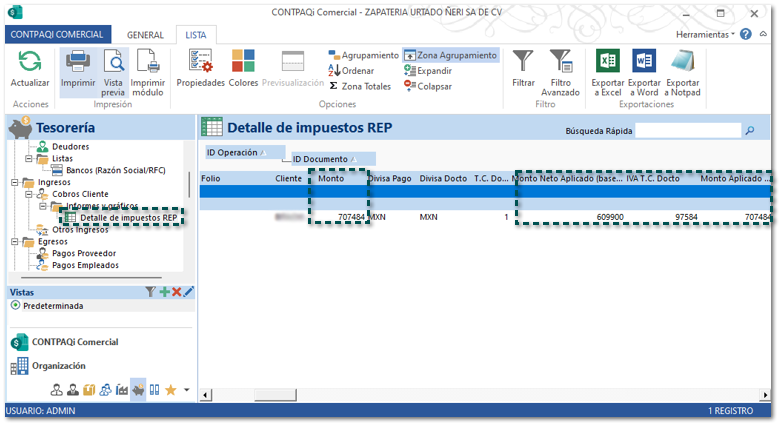Viewport: 784px width, 426px height.
Task: Collapse the Egresos node
Action: [x=15, y=242]
